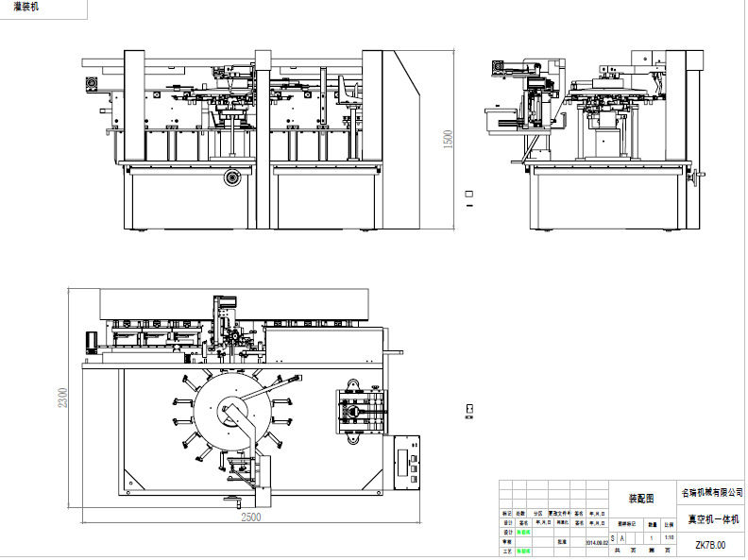Select the conveyor unit right of the turntable

pyautogui.click(x=362, y=411)
